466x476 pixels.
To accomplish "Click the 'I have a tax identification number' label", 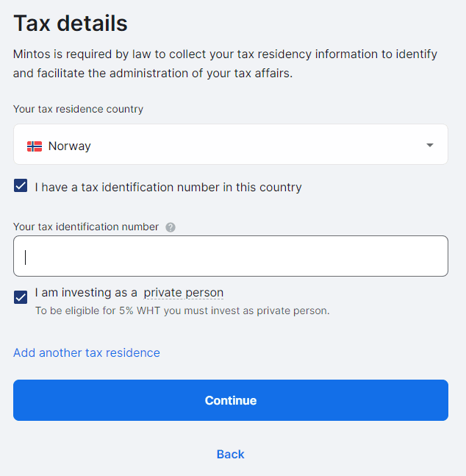I will click(x=168, y=187).
